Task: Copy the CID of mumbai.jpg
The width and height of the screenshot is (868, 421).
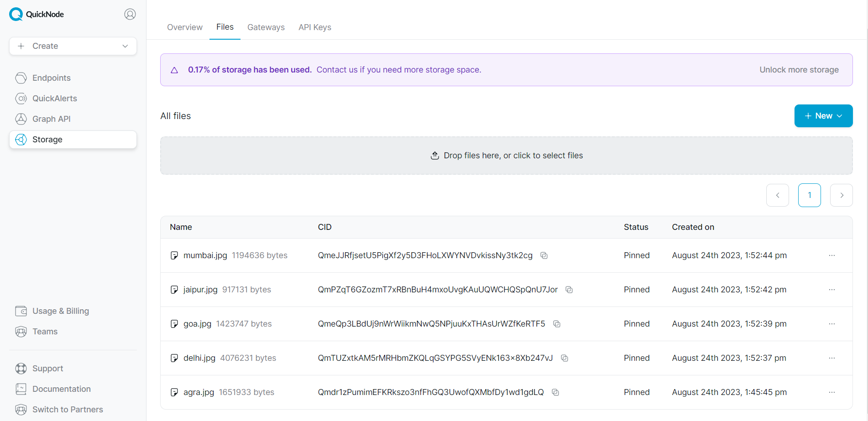Action: [544, 255]
